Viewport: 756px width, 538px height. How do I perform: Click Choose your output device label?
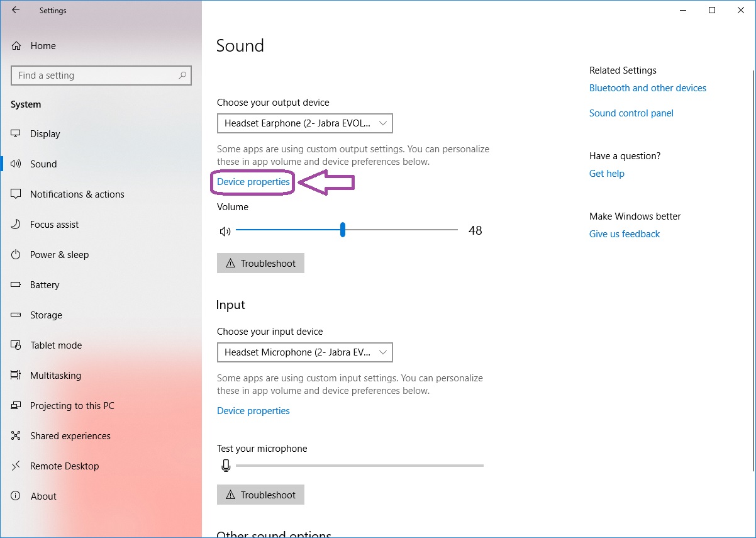[273, 103]
